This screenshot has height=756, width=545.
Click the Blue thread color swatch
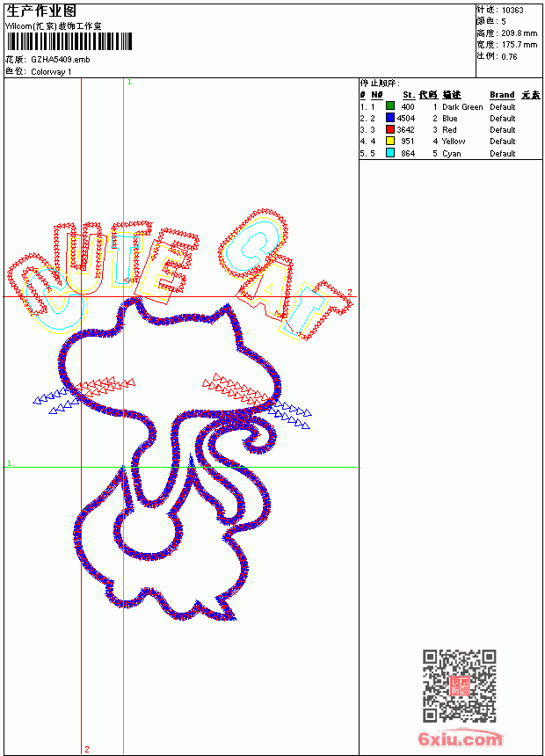pos(390,118)
